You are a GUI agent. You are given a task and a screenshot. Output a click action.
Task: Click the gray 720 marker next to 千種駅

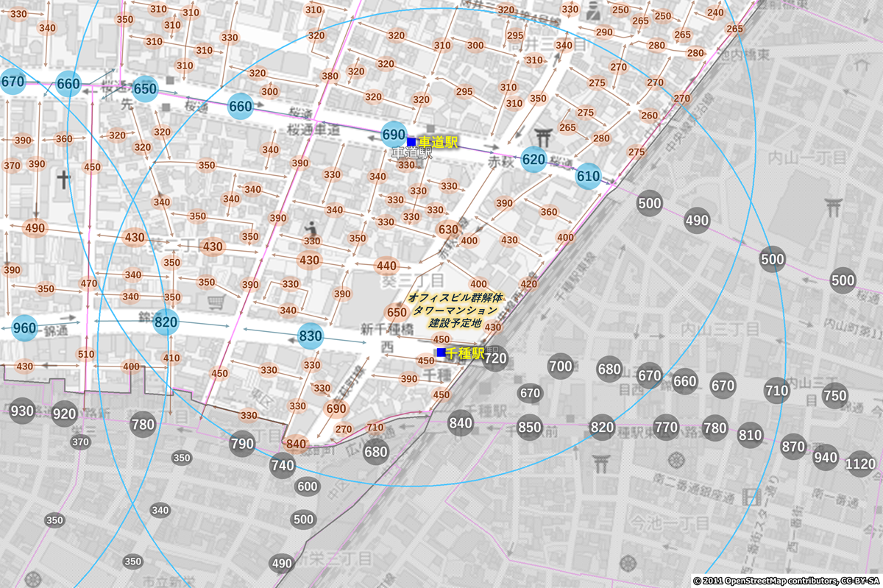click(x=496, y=358)
